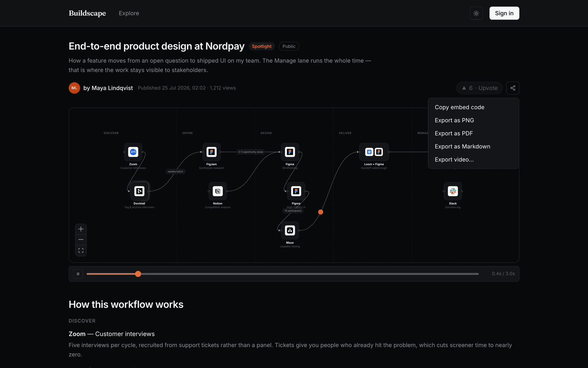Zoom out with the minus control
Image resolution: width=588 pixels, height=368 pixels.
[81, 240]
